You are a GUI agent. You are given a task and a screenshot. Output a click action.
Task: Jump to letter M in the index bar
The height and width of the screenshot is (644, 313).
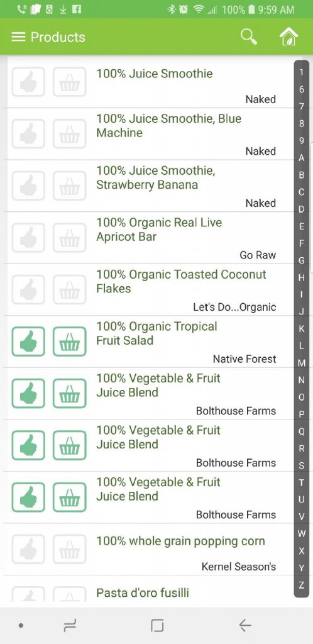tap(302, 363)
